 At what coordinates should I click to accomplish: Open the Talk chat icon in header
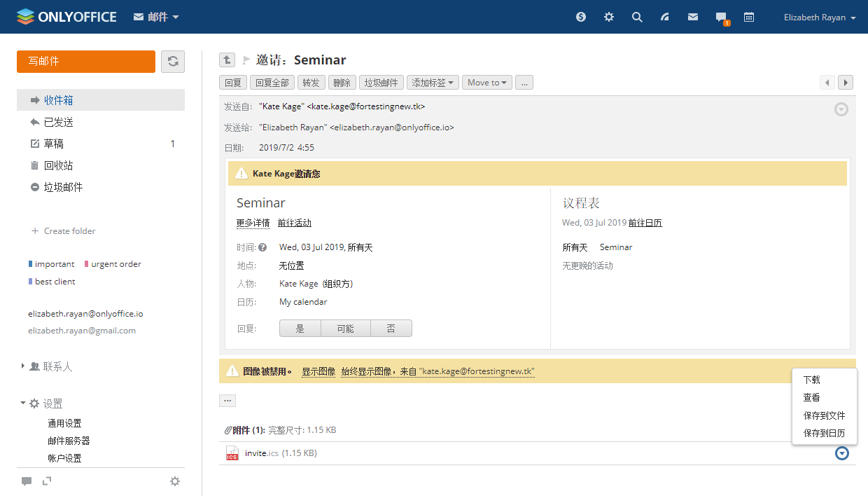(721, 18)
